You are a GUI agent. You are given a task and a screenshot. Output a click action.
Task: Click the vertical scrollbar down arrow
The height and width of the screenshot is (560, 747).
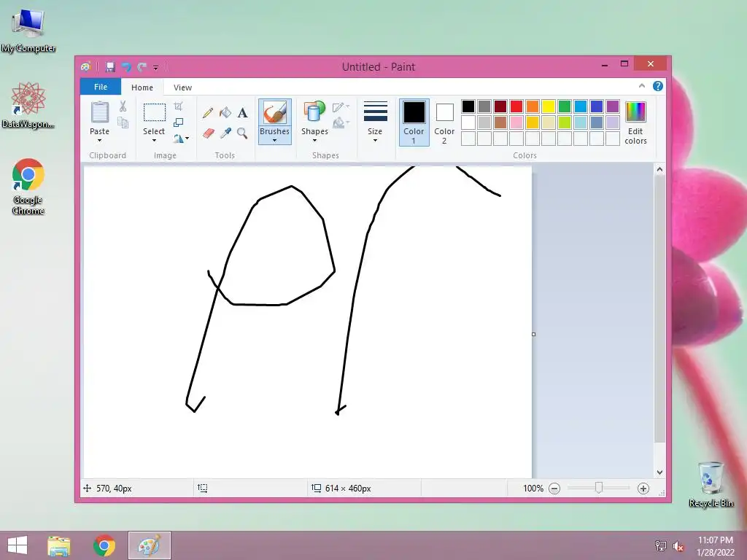tap(659, 472)
